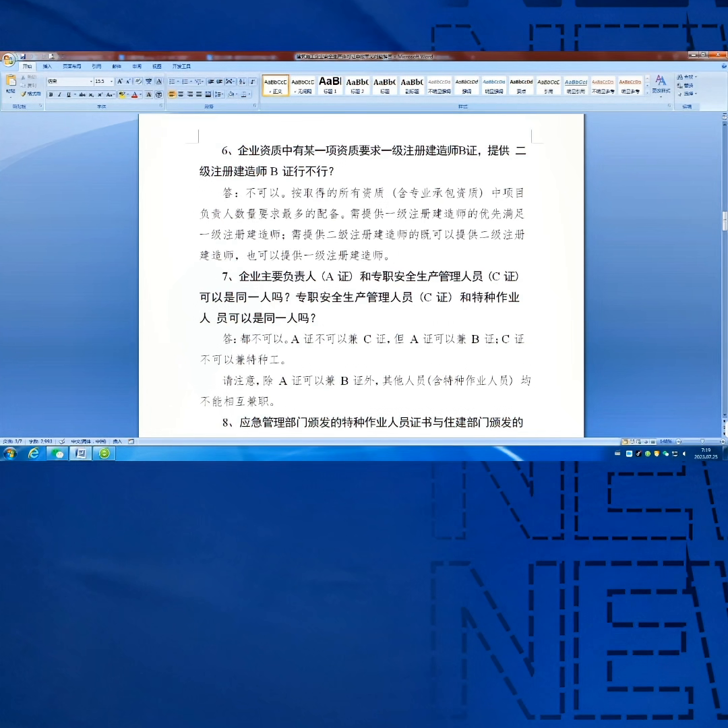Click Increase Indent icon
This screenshot has width=728, height=728.
tap(220, 82)
